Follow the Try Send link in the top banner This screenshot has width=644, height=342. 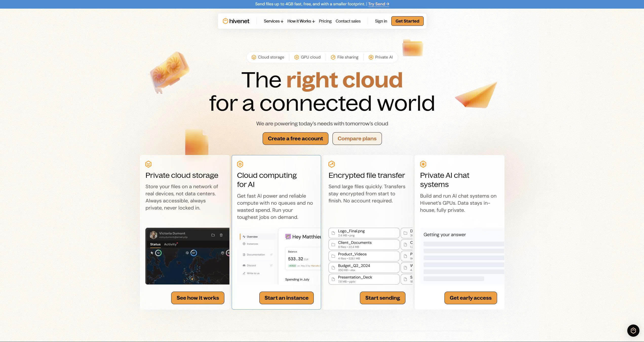pos(378,4)
